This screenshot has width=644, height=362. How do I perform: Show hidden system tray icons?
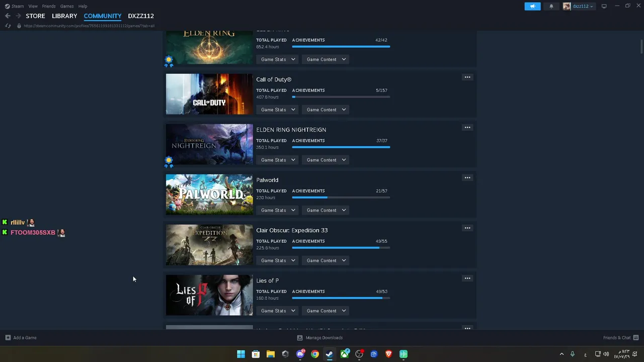pyautogui.click(x=561, y=354)
